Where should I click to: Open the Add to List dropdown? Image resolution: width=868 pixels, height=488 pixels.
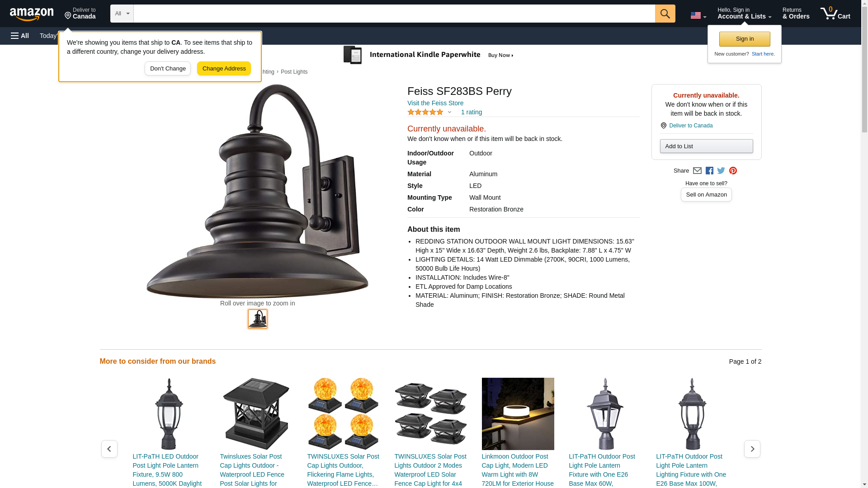pyautogui.click(x=706, y=146)
